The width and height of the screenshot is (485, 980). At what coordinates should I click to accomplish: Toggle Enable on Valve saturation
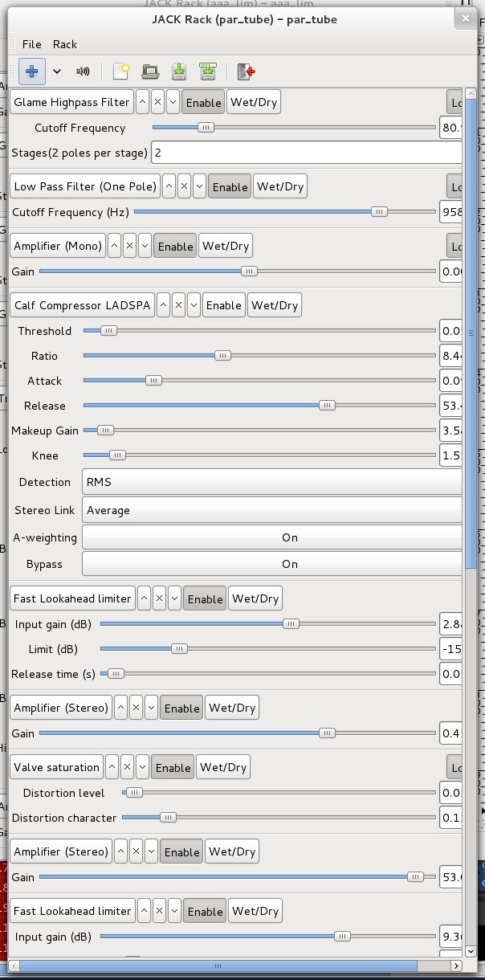(x=173, y=767)
